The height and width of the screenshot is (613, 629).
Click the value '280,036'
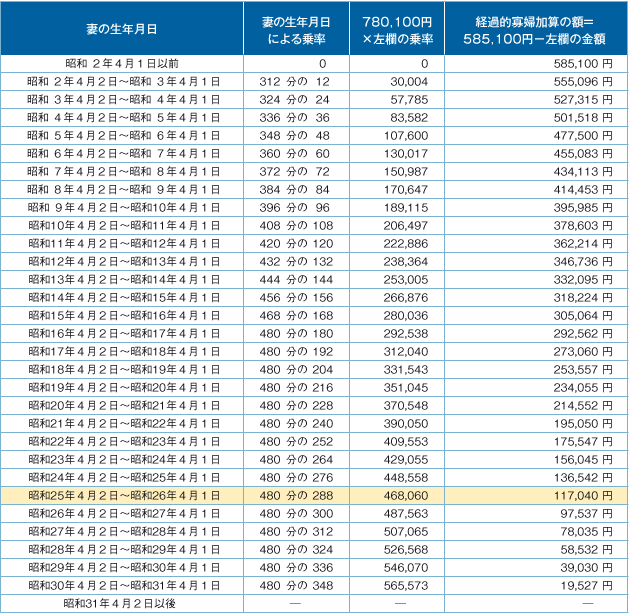click(x=406, y=316)
